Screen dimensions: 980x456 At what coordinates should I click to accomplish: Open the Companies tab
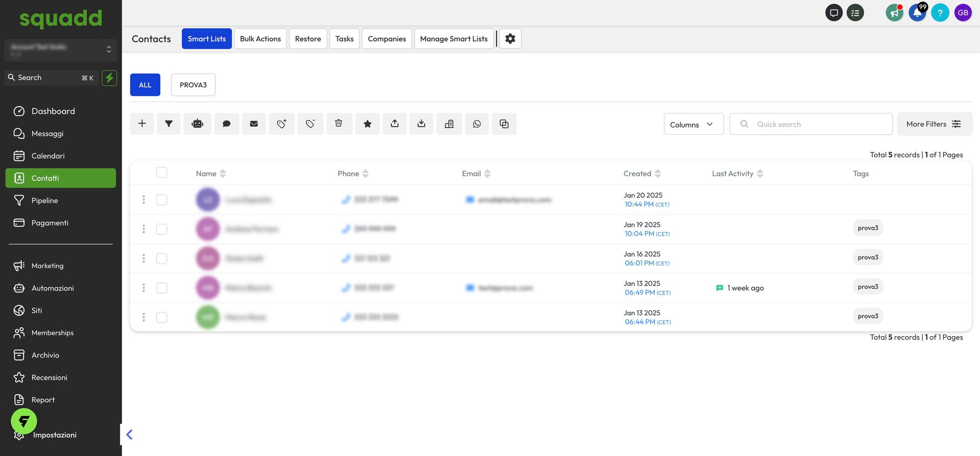(x=387, y=39)
